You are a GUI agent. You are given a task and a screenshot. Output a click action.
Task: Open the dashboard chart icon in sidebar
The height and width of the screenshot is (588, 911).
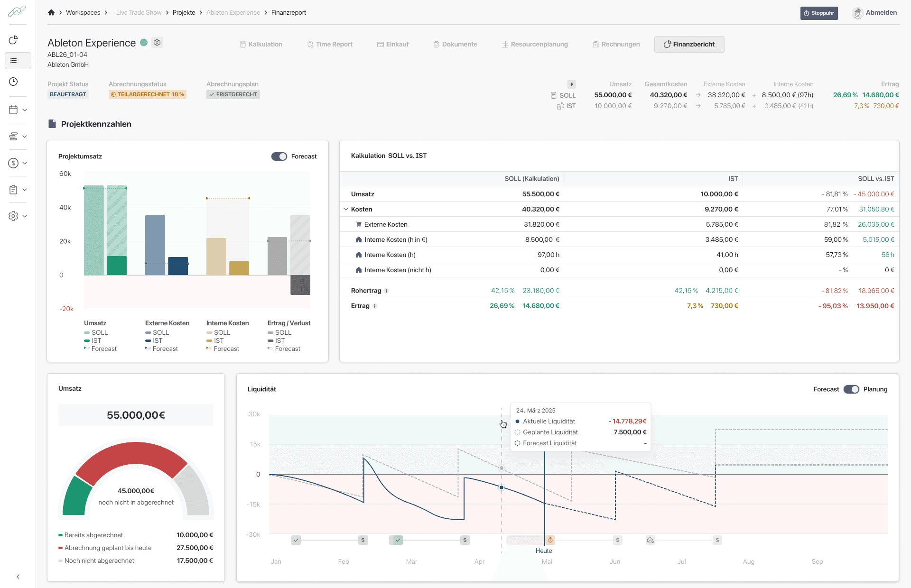[x=13, y=40]
